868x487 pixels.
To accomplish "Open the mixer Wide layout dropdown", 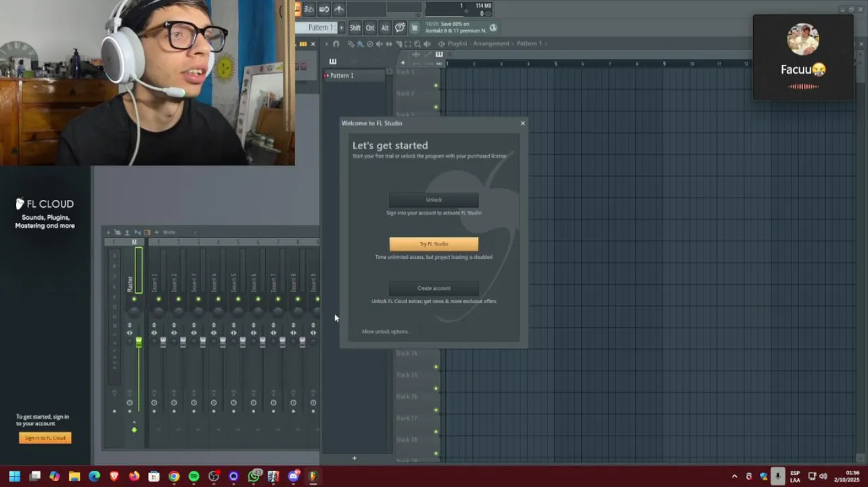I will coord(180,232).
